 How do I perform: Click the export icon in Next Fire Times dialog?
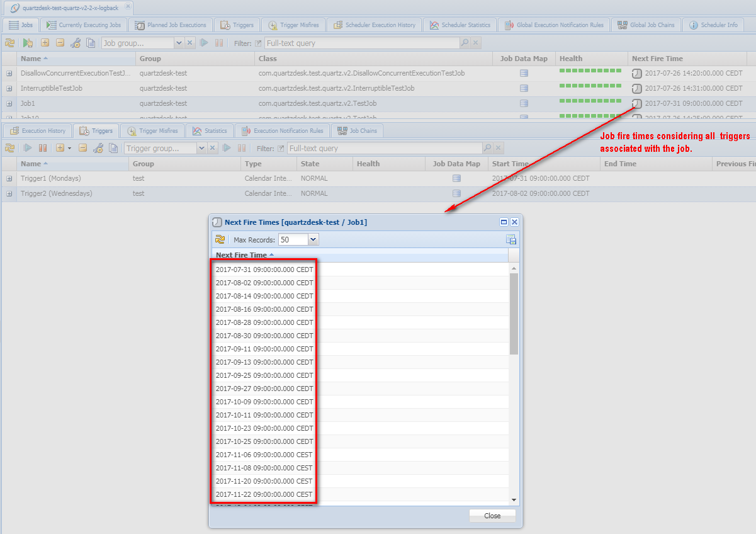pos(511,239)
